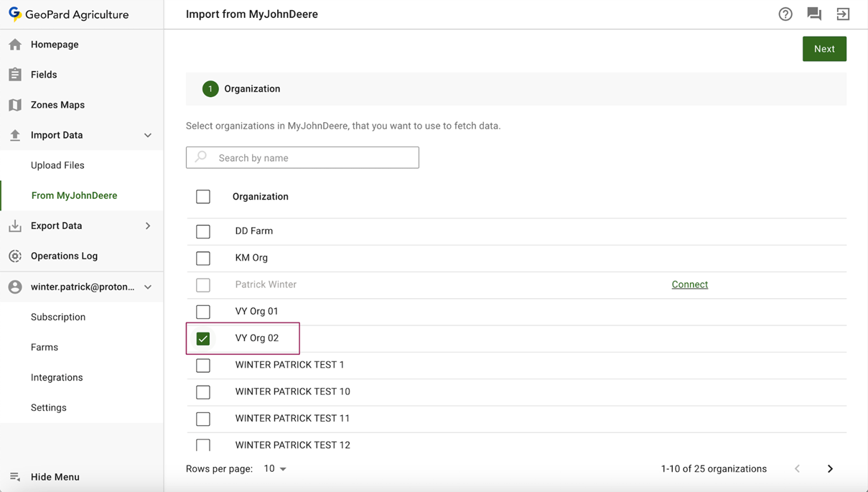Collapse the Import Data menu section
The image size is (868, 492).
tap(147, 135)
